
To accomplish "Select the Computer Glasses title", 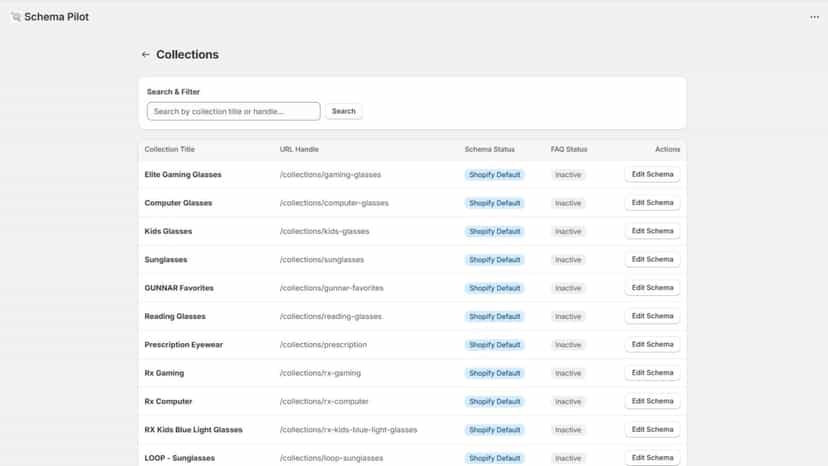I will click(x=178, y=203).
